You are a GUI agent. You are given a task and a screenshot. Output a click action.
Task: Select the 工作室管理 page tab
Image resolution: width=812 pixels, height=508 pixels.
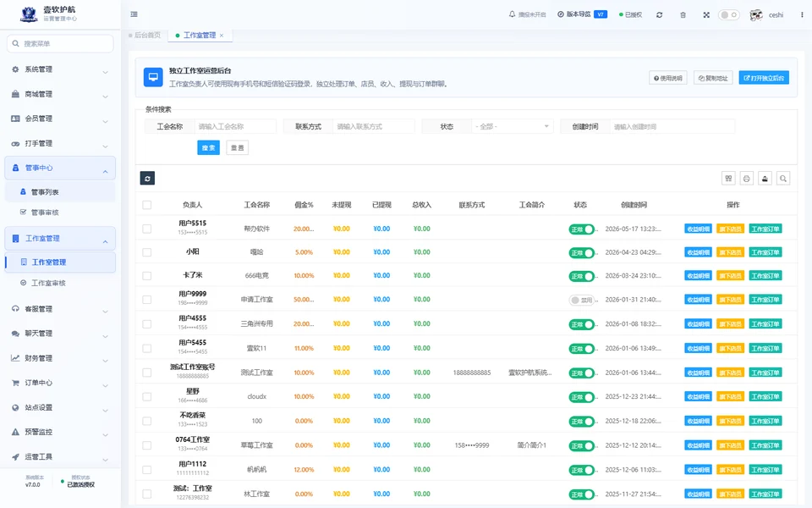[200, 36]
